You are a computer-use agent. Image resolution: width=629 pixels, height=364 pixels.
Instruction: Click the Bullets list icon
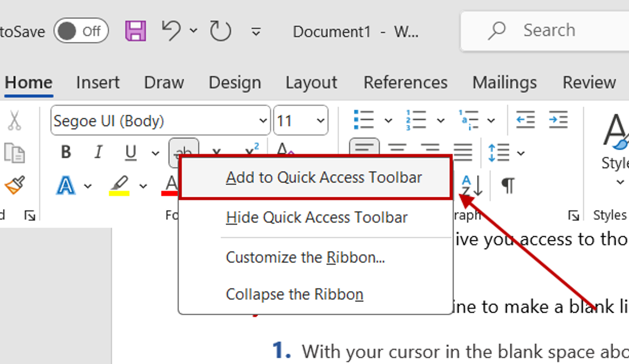tap(364, 120)
